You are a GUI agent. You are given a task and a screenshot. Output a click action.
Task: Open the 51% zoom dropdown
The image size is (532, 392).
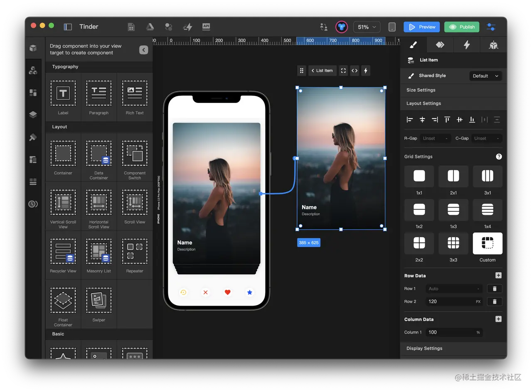pos(367,27)
